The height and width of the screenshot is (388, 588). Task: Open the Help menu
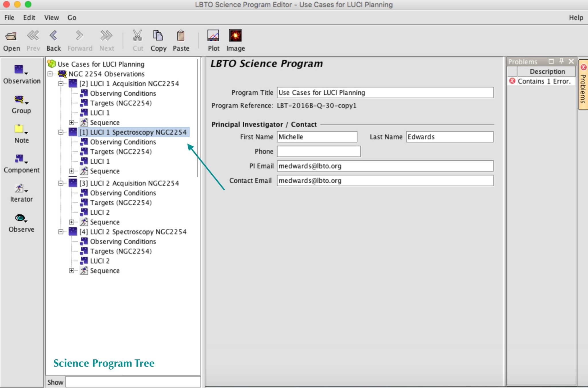(576, 17)
